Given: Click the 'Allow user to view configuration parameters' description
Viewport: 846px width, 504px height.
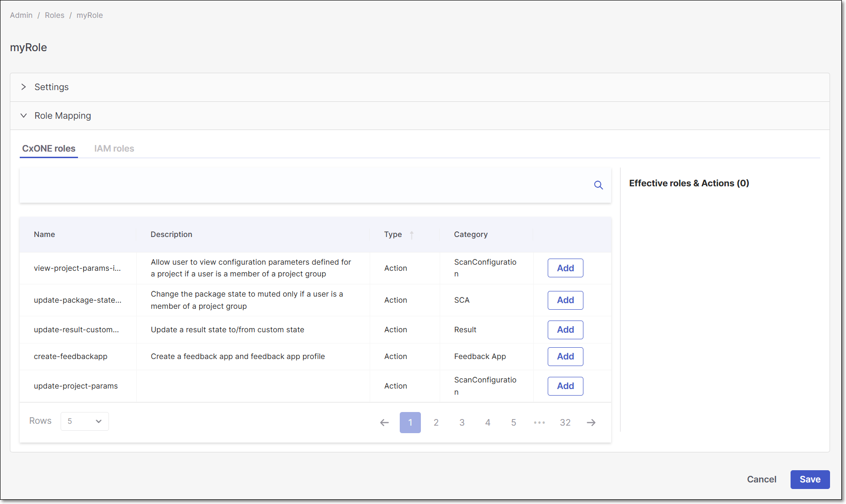Looking at the screenshot, I should [x=251, y=268].
